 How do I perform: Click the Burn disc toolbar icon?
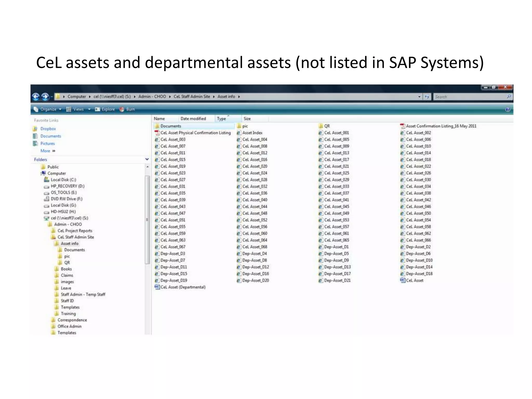pyautogui.click(x=122, y=109)
